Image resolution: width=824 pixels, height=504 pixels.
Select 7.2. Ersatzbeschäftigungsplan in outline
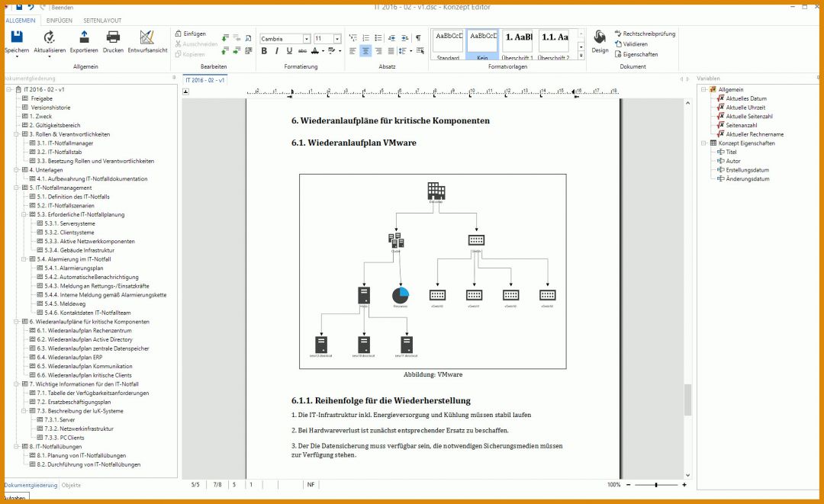tap(73, 402)
